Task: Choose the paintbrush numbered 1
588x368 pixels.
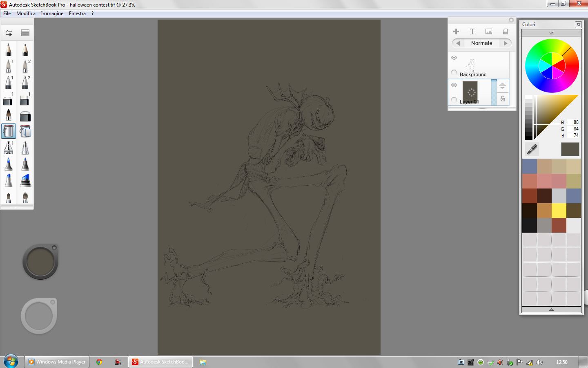Action: [9, 66]
